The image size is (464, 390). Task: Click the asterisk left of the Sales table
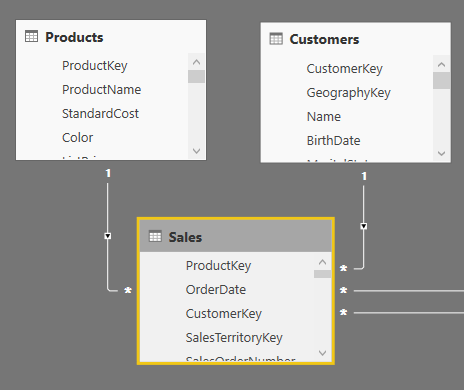(x=128, y=291)
